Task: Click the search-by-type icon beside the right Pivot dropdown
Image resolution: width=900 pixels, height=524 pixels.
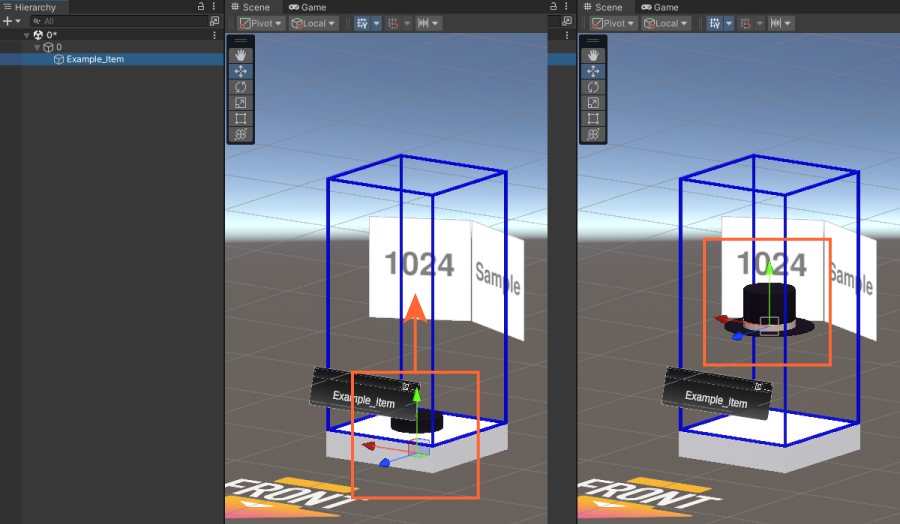Action: pyautogui.click(x=567, y=21)
